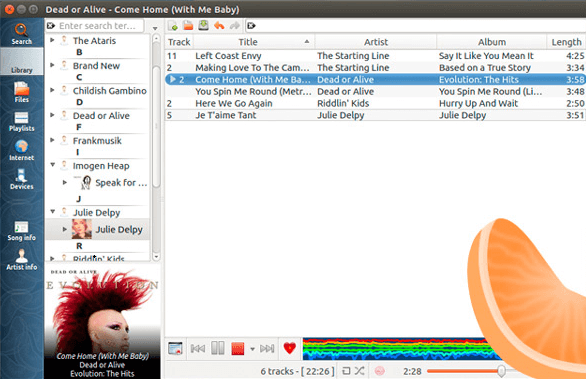
Task: Select Childish Gambino in library tree
Action: 110,91
